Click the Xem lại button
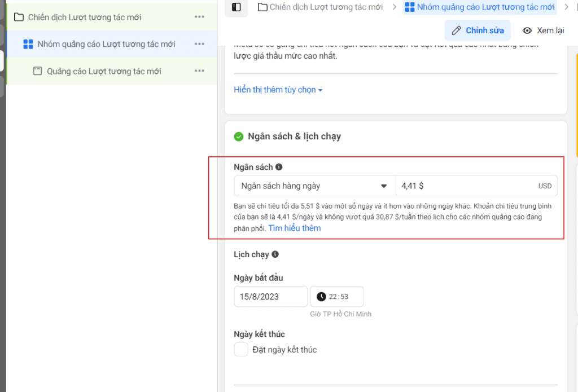The height and width of the screenshot is (392, 578). click(544, 30)
